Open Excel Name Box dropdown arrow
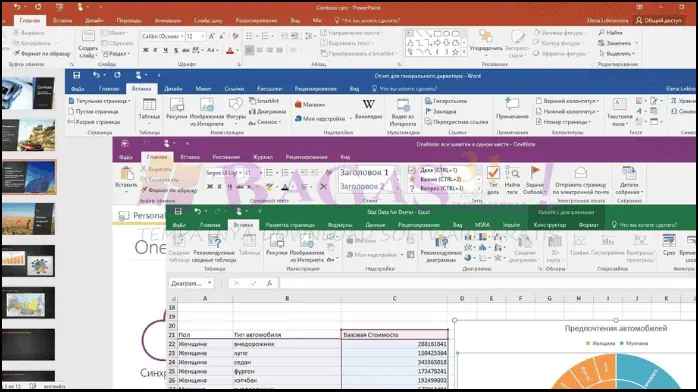The image size is (698, 392). [x=209, y=283]
